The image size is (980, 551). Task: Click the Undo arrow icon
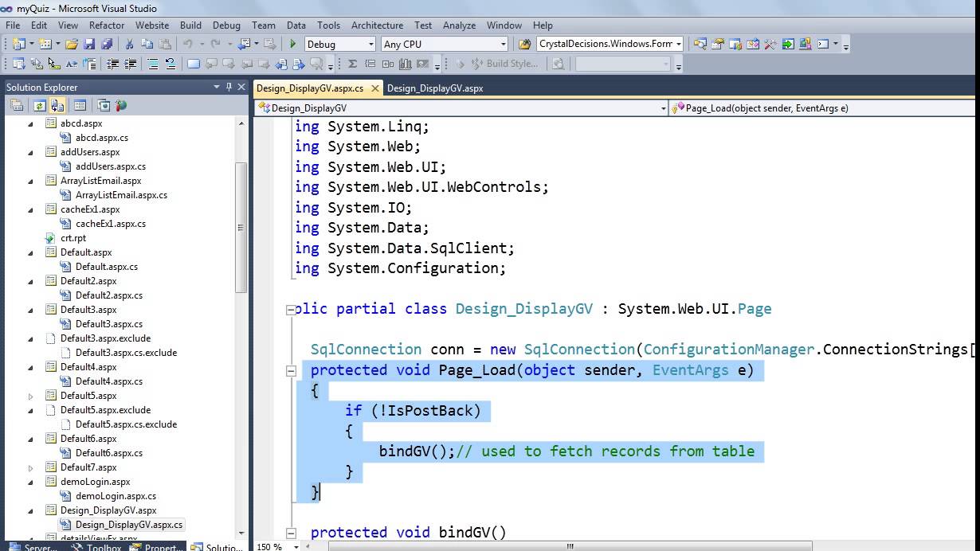[x=188, y=44]
